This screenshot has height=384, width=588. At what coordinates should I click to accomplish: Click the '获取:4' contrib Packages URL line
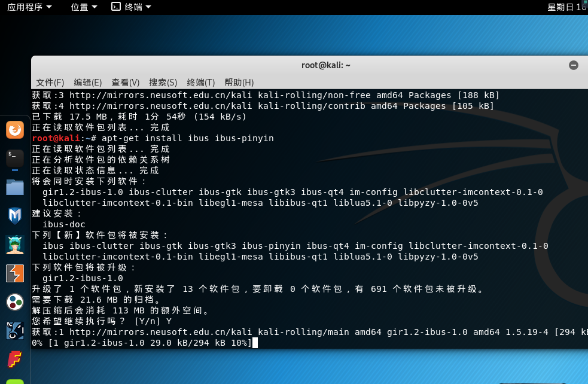[x=263, y=106]
